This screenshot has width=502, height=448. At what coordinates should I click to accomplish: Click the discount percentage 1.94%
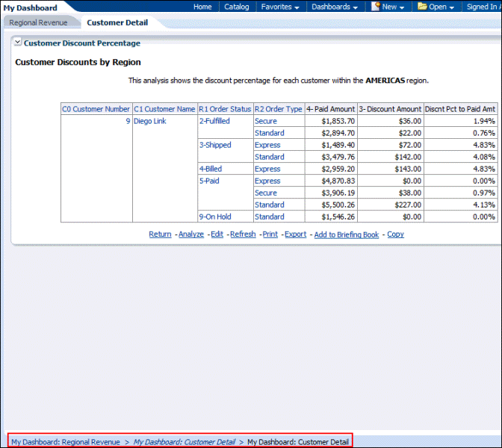tap(484, 121)
